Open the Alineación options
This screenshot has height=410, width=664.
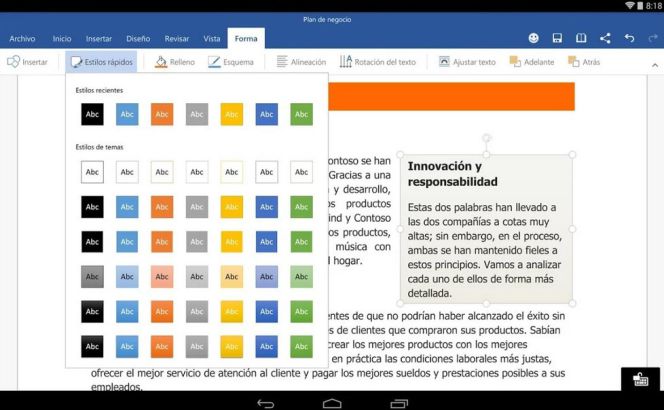(301, 62)
